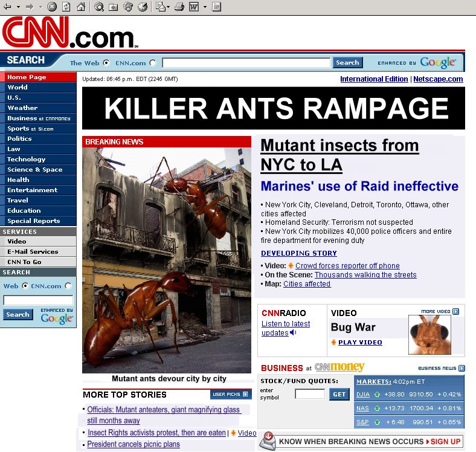
Task: Open the Netscape.com link
Action: (x=438, y=79)
